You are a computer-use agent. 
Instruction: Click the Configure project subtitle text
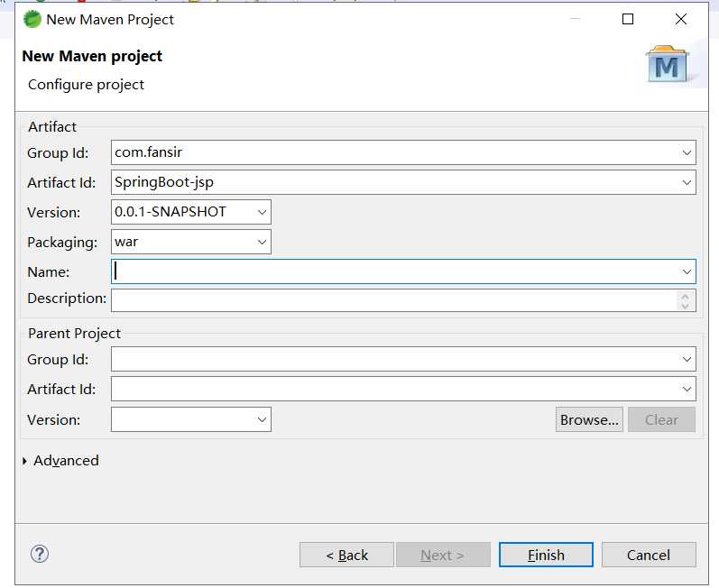pyautogui.click(x=86, y=85)
